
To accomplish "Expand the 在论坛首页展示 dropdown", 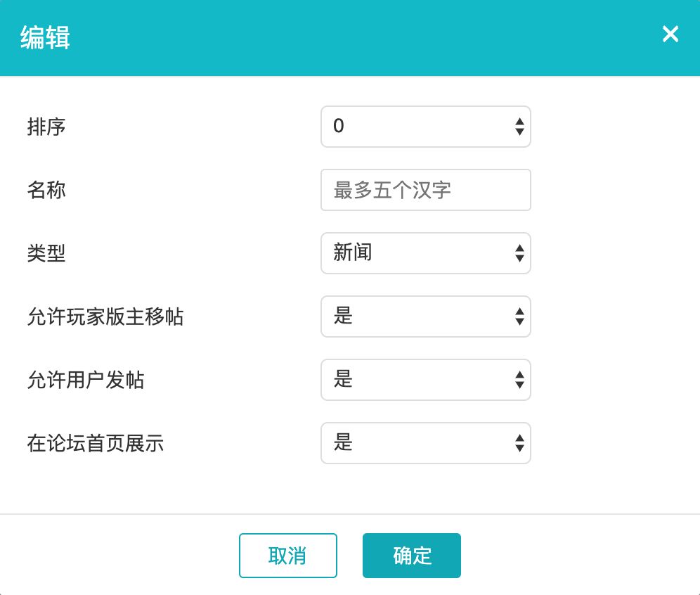I will [x=415, y=443].
